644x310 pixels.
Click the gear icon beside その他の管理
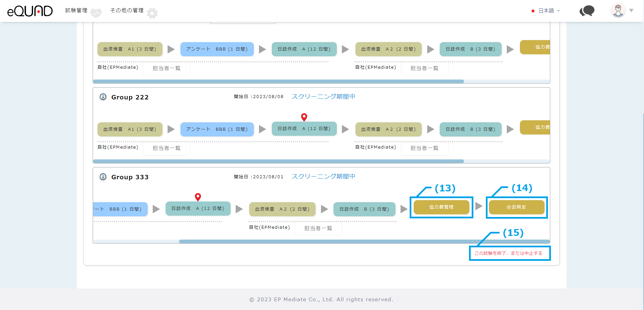tap(152, 13)
